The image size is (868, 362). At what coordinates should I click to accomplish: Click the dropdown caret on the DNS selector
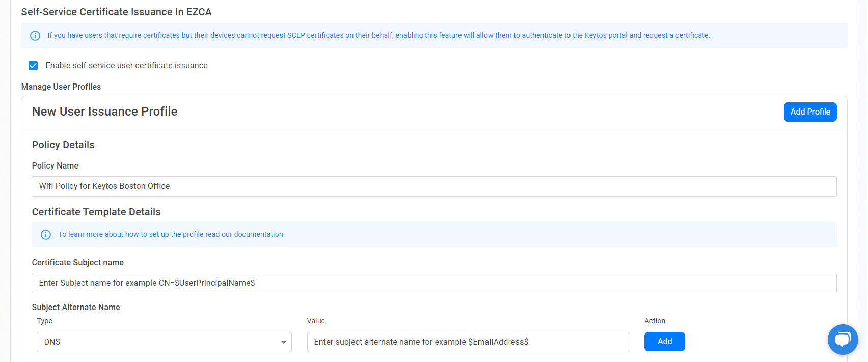pyautogui.click(x=284, y=342)
